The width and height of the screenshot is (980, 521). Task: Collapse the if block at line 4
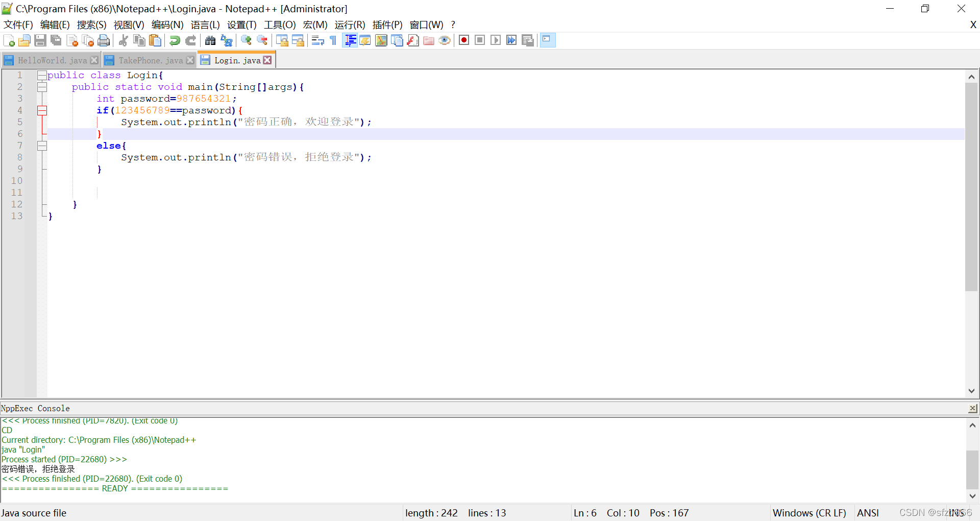[x=42, y=110]
